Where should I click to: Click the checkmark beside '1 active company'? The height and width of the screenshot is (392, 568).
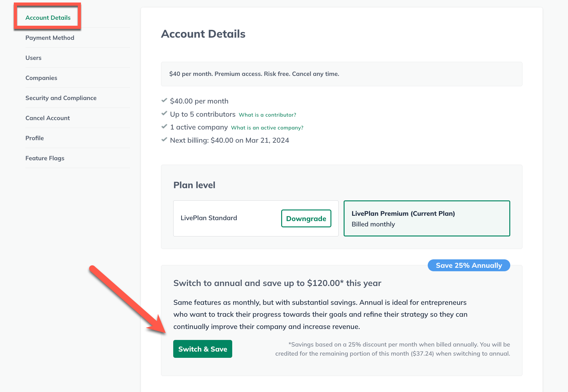point(164,126)
